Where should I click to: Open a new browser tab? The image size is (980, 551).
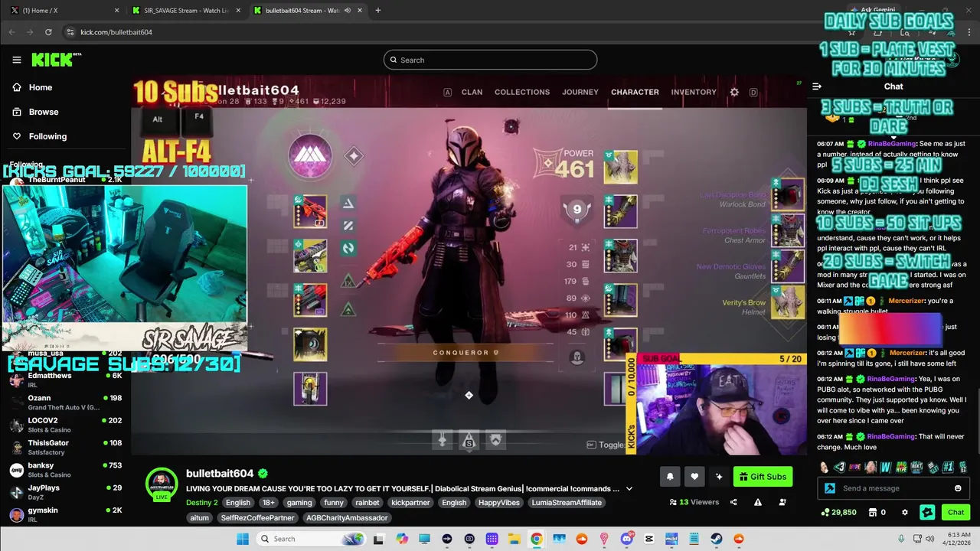(377, 11)
